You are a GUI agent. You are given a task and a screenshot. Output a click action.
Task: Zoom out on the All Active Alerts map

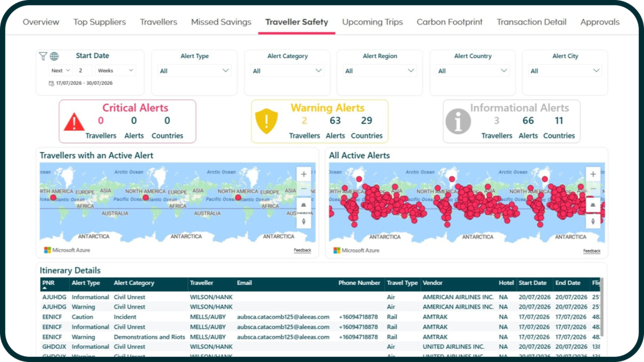pos(592,189)
